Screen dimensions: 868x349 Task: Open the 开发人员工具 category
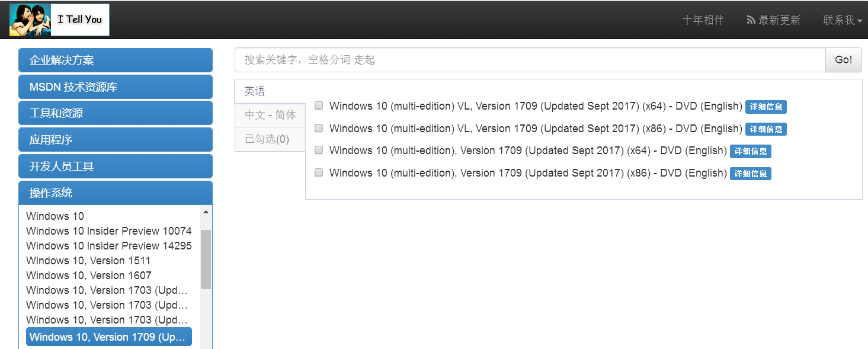[x=115, y=166]
